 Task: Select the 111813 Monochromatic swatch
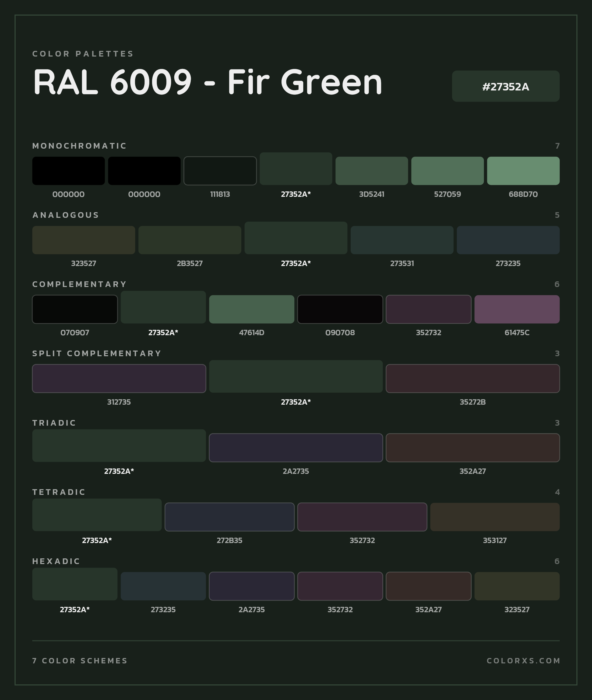220,170
